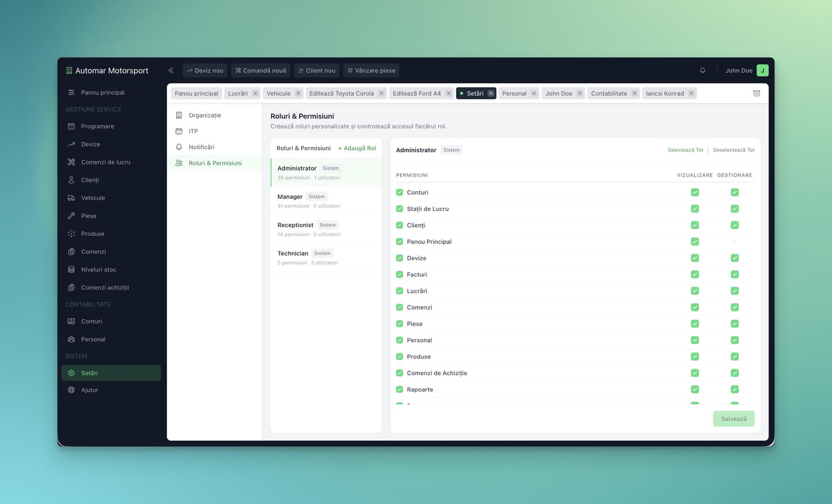832x504 pixels.
Task: Click the archive icon at the tab bar's end
Action: (757, 93)
